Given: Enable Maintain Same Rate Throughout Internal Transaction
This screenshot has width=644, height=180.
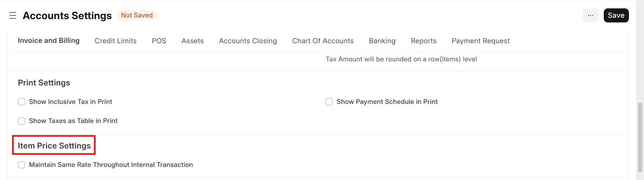Looking at the screenshot, I should coord(22,165).
